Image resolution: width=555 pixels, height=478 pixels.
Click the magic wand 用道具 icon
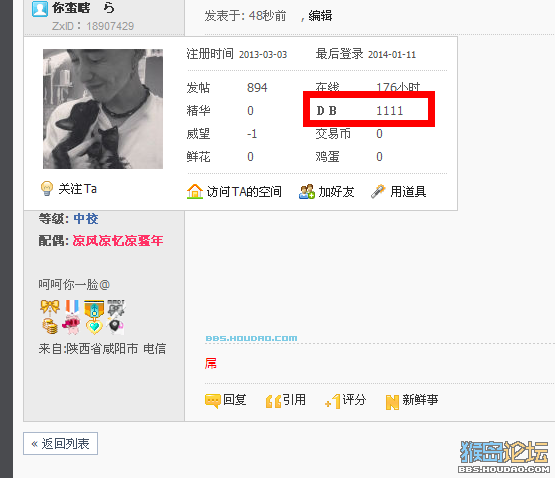click(x=378, y=192)
